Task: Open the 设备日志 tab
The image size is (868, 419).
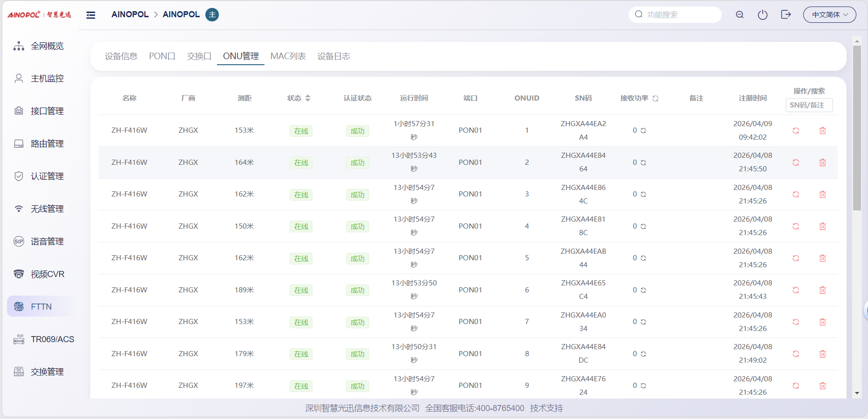Action: pyautogui.click(x=333, y=56)
